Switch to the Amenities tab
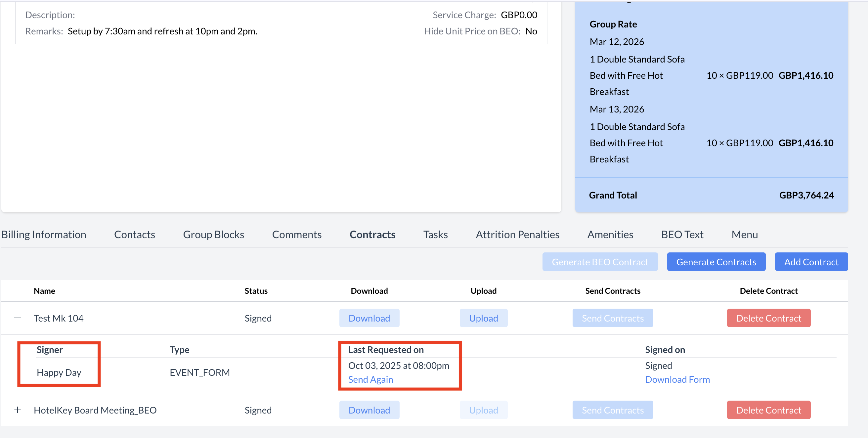Screen dimensions: 868x438 (610, 234)
